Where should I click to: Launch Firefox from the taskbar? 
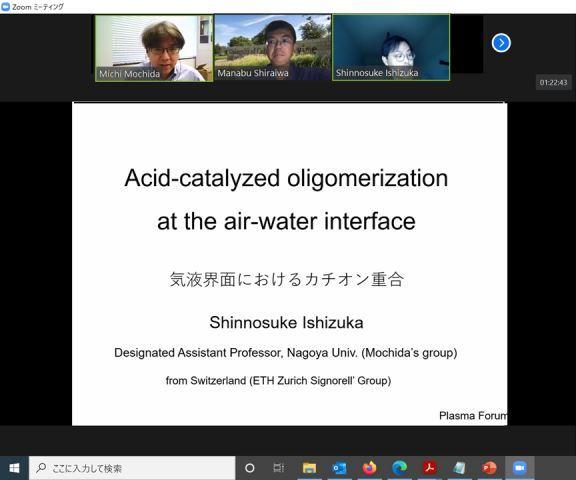(x=370, y=468)
